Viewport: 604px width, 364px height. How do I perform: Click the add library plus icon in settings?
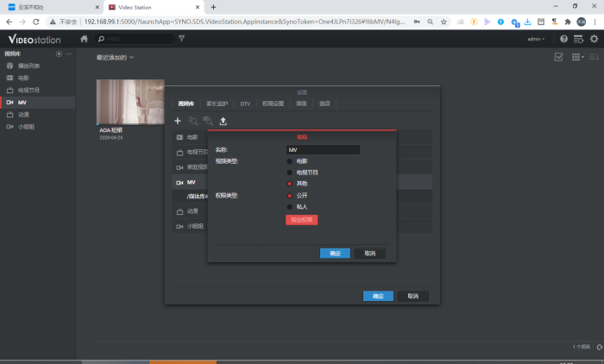(x=178, y=121)
